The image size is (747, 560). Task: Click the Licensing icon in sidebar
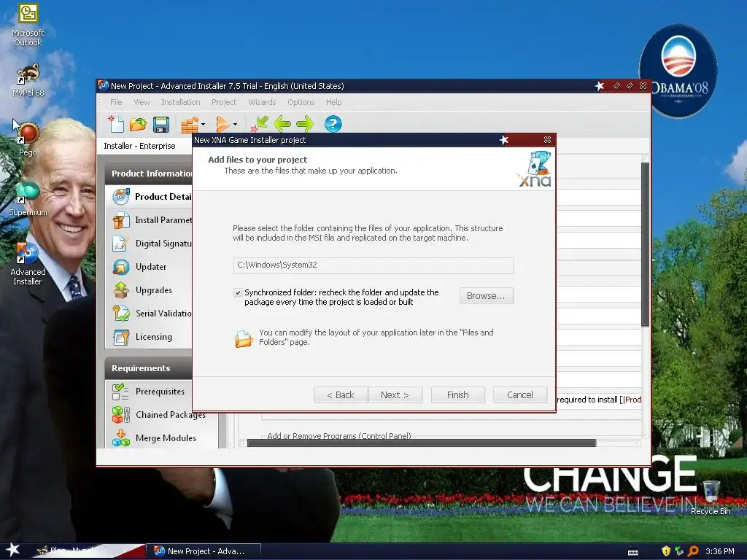pyautogui.click(x=121, y=337)
